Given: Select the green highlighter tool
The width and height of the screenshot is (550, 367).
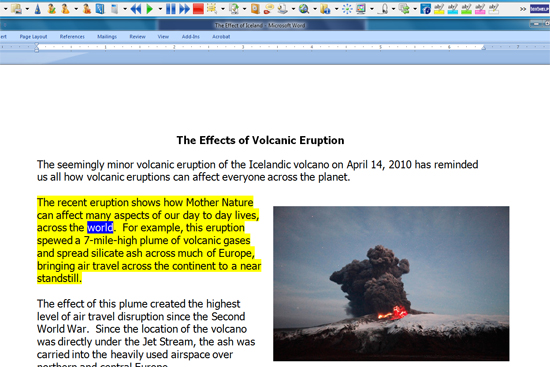Looking at the screenshot, I should point(466,9).
